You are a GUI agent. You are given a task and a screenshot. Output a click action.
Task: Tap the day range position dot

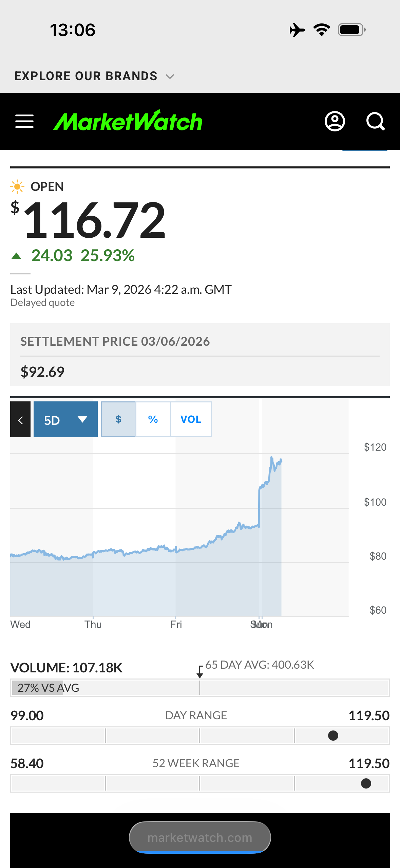point(333,736)
